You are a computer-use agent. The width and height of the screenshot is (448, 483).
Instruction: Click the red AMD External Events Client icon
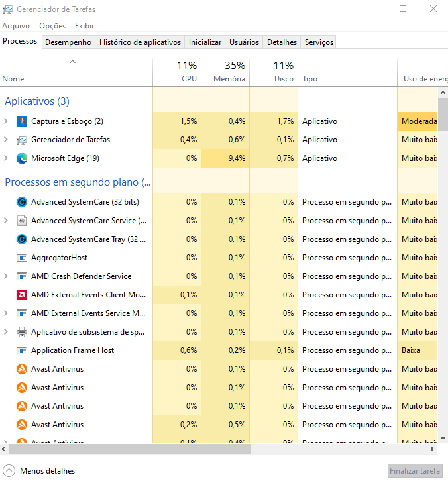pyautogui.click(x=22, y=295)
